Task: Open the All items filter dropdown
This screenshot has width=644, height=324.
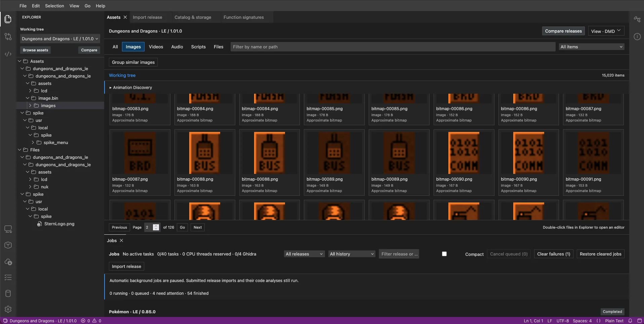Action: click(x=591, y=47)
